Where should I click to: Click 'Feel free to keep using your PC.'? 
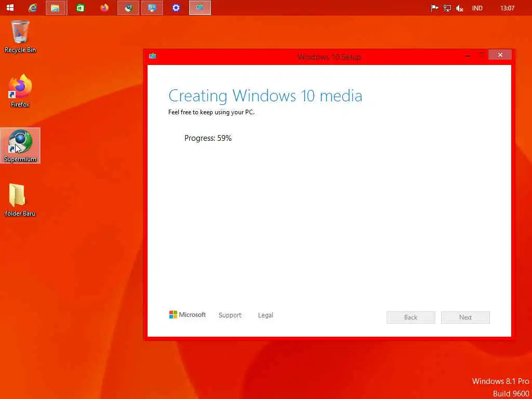coord(211,112)
